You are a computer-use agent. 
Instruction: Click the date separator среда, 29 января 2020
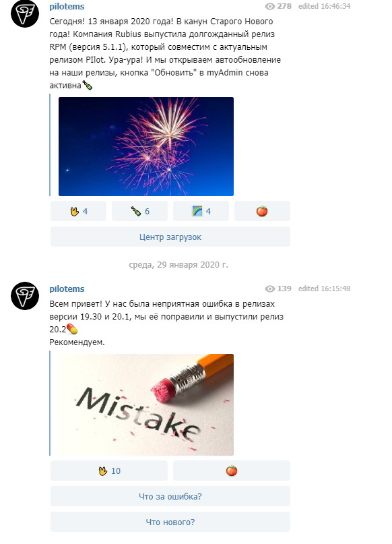(178, 265)
